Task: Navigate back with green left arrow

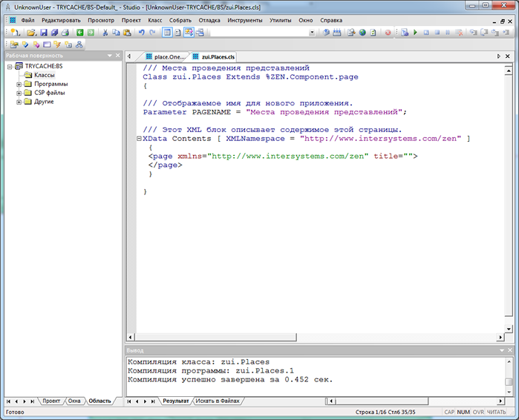Action: (79, 33)
